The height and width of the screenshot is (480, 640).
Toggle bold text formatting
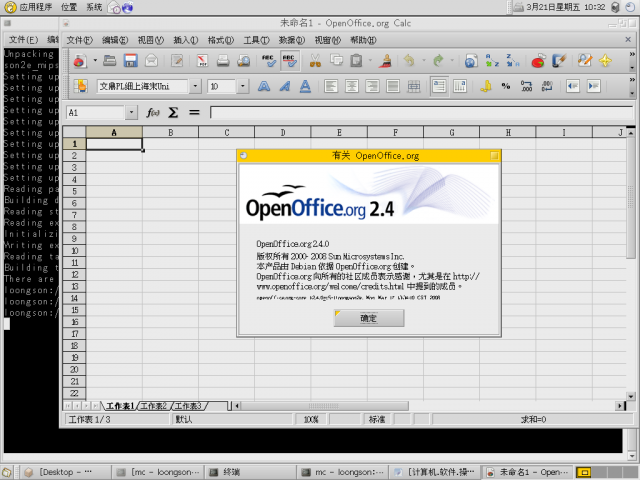[264, 87]
